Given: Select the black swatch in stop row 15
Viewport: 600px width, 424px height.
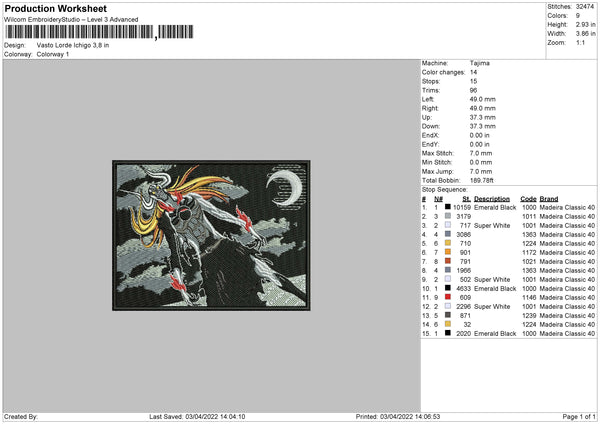Looking at the screenshot, I should click(448, 333).
